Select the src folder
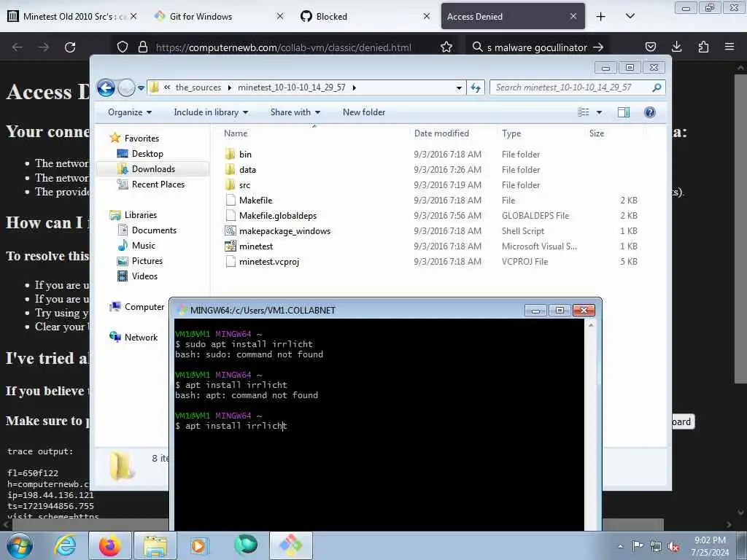 [244, 184]
